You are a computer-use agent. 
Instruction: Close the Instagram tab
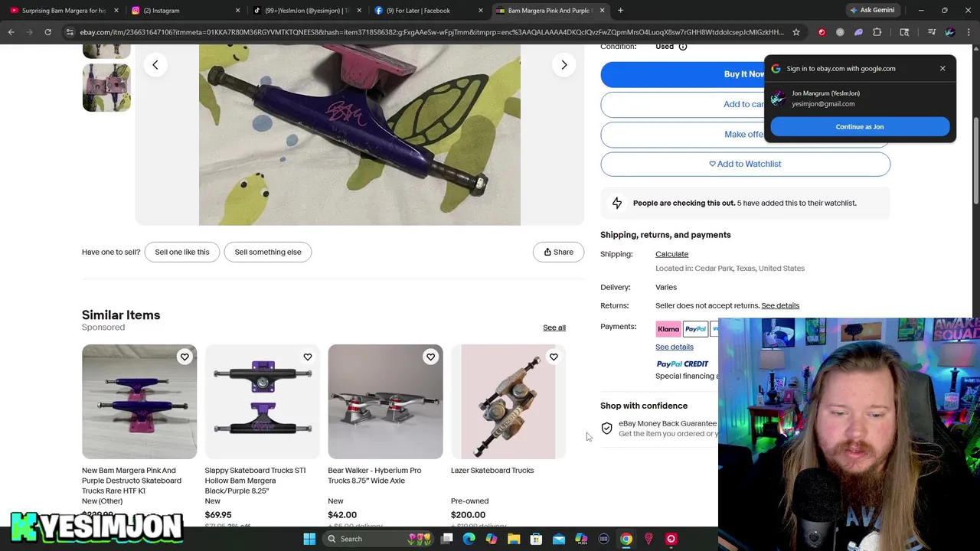pos(237,10)
